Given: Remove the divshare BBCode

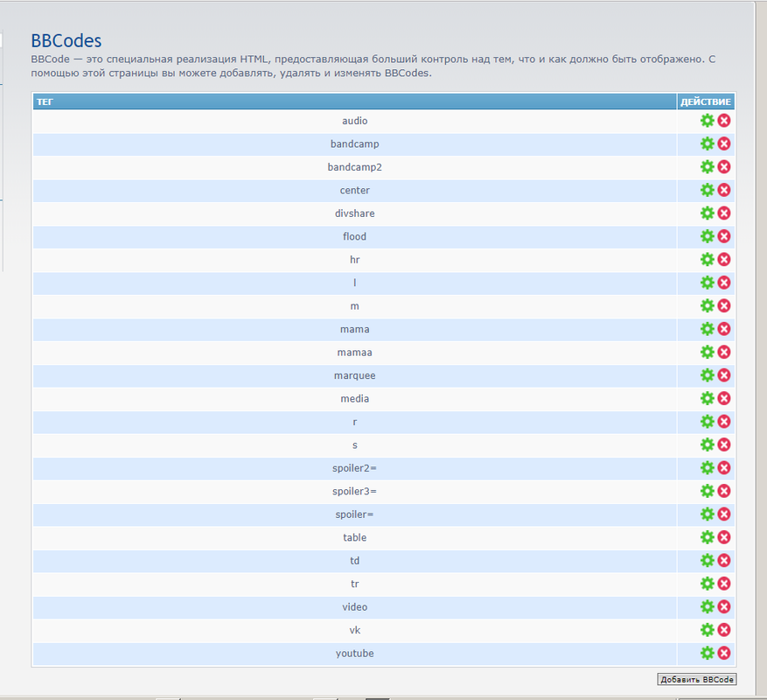Looking at the screenshot, I should (724, 213).
